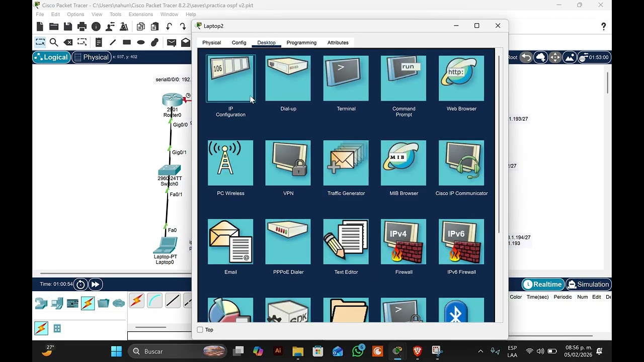
Task: Open the File menu
Action: coord(40,15)
